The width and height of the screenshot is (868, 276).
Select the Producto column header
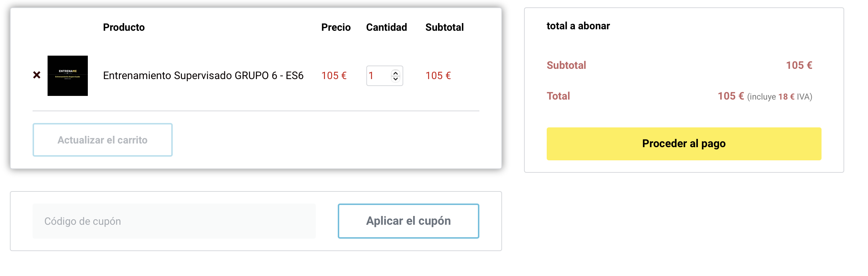click(124, 27)
